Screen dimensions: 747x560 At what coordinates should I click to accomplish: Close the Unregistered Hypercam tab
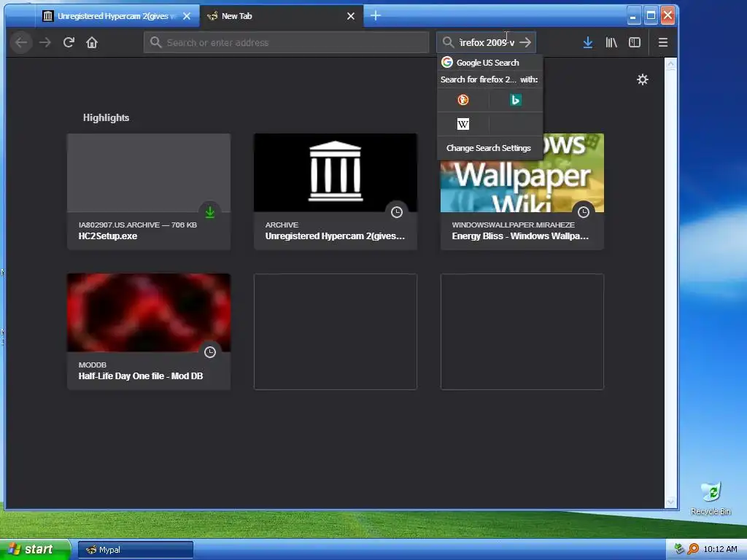pos(187,16)
